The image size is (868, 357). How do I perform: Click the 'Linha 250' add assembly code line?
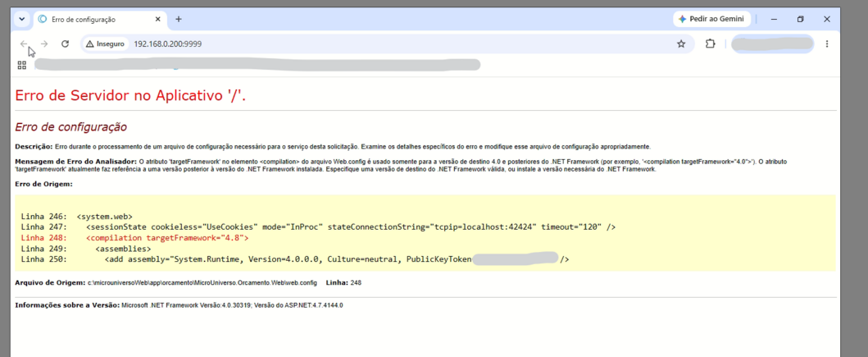tap(295, 259)
